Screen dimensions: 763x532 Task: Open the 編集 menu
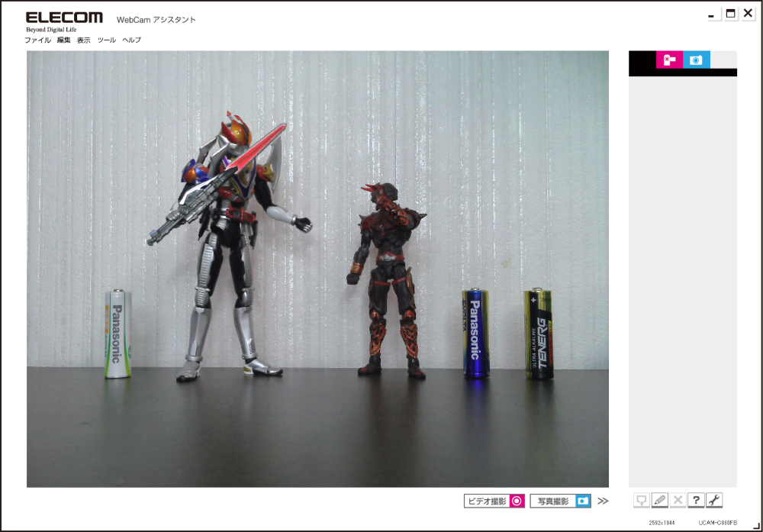point(64,40)
